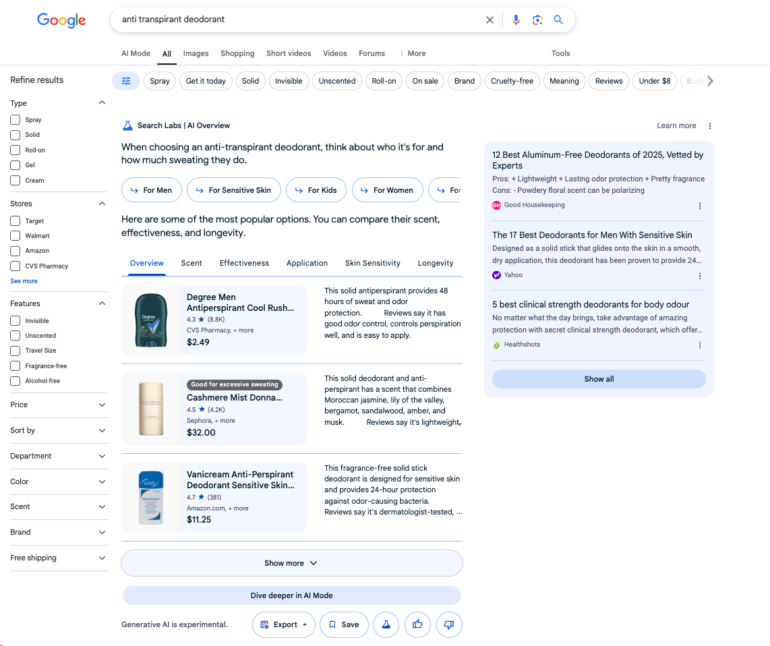770x646 pixels.
Task: Open 12 Best Aluminum-Free Deodorants article
Action: point(598,160)
